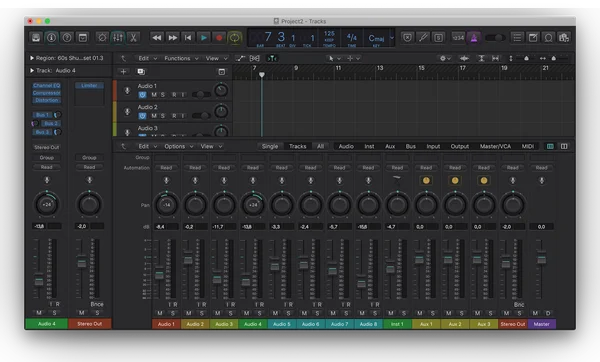Switch mixer to narrow channel strips icon
Viewport: 600px width, 362px height.
pyautogui.click(x=550, y=146)
